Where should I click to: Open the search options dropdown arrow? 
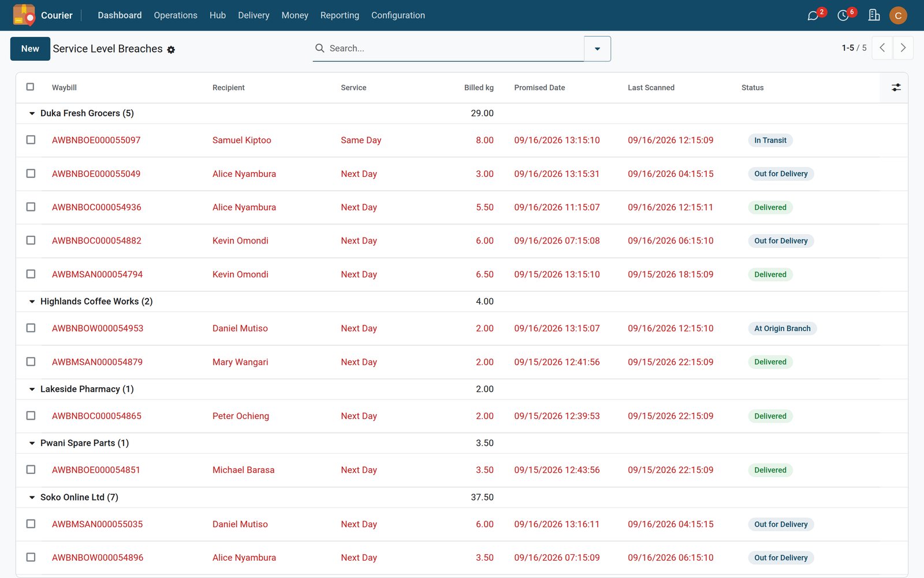click(597, 49)
